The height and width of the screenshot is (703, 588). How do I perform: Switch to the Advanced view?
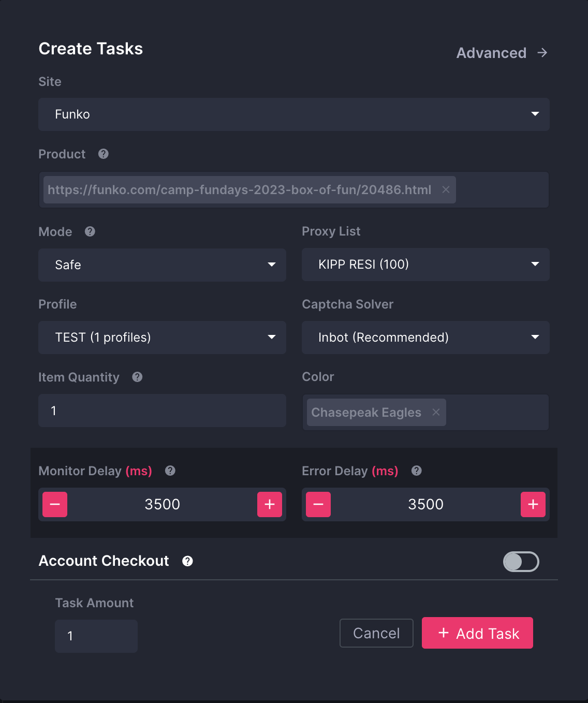pos(501,53)
